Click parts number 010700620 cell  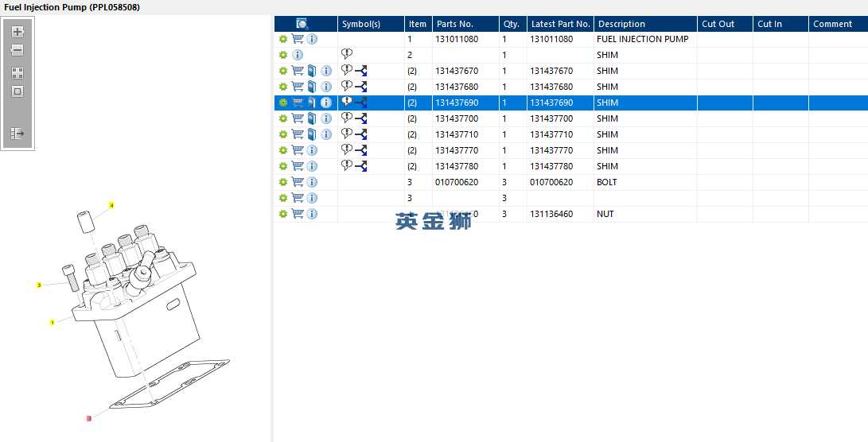pos(465,182)
